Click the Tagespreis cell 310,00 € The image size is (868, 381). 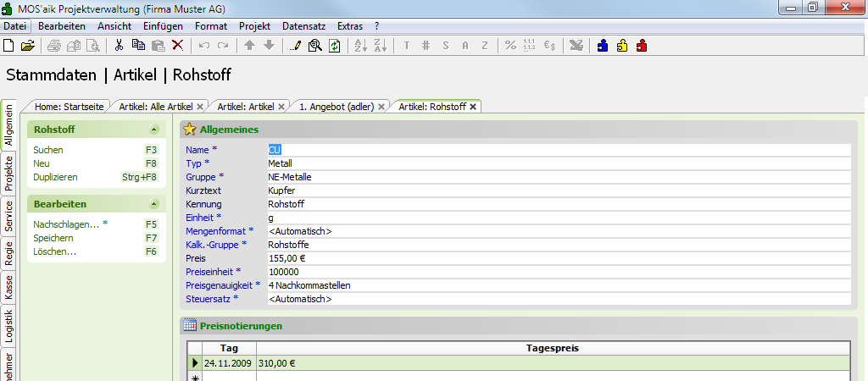point(553,363)
